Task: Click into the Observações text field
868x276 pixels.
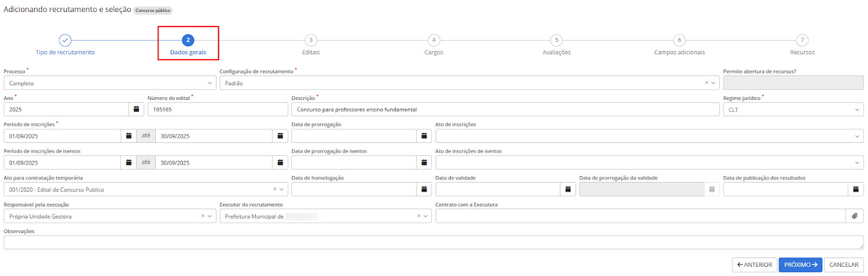Action: [x=433, y=242]
